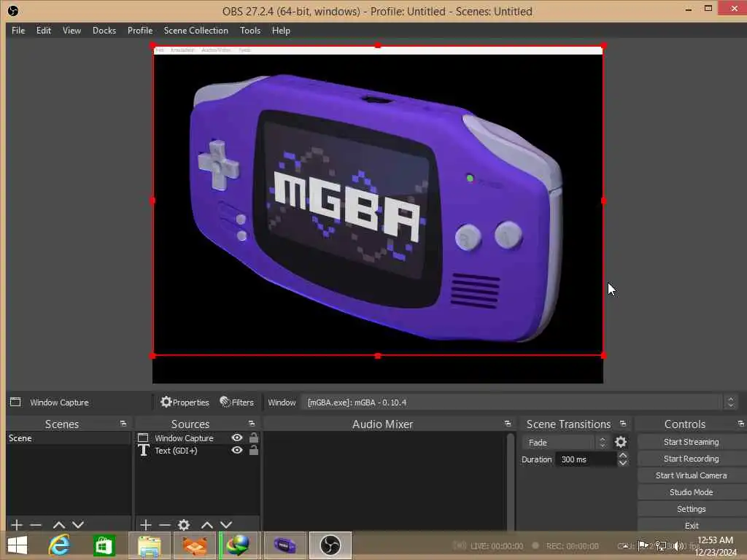Open Properties for the selected source
This screenshot has height=560, width=747.
[185, 402]
